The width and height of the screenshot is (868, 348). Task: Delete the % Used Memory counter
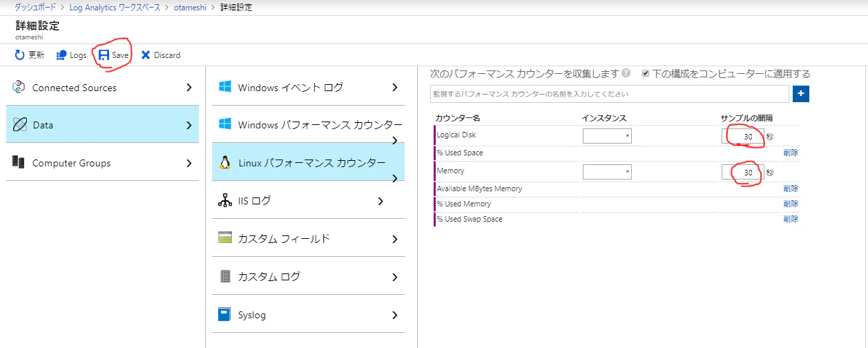[791, 204]
